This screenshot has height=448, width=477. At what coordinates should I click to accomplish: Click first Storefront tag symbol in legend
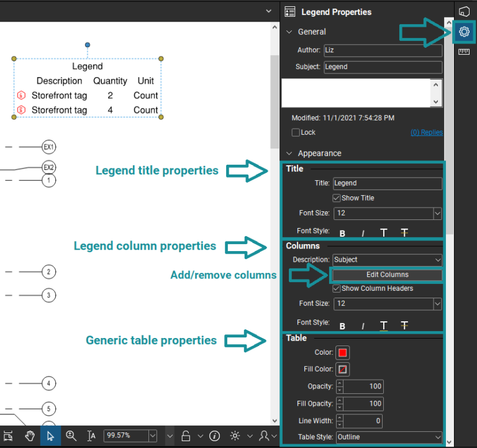[21, 95]
